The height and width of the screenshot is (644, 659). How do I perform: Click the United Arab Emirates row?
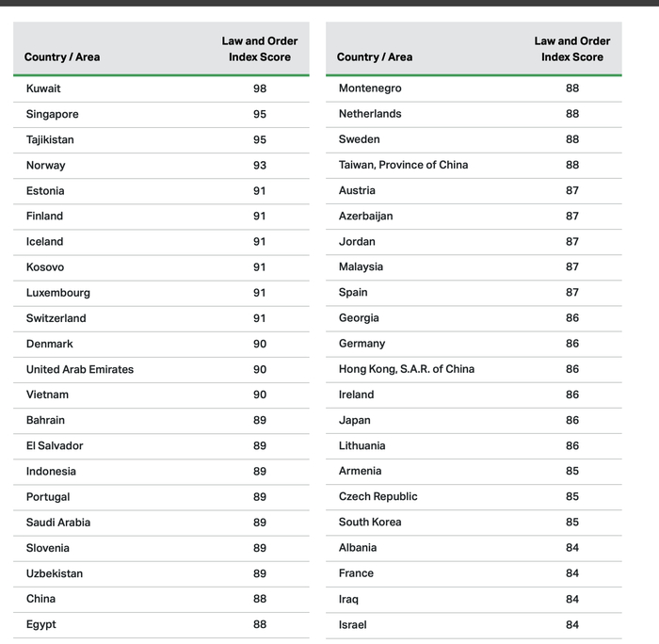(80, 369)
